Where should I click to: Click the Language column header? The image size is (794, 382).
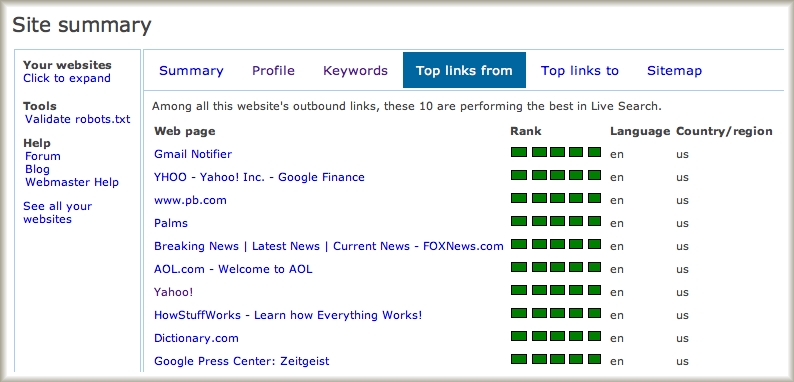tap(640, 131)
